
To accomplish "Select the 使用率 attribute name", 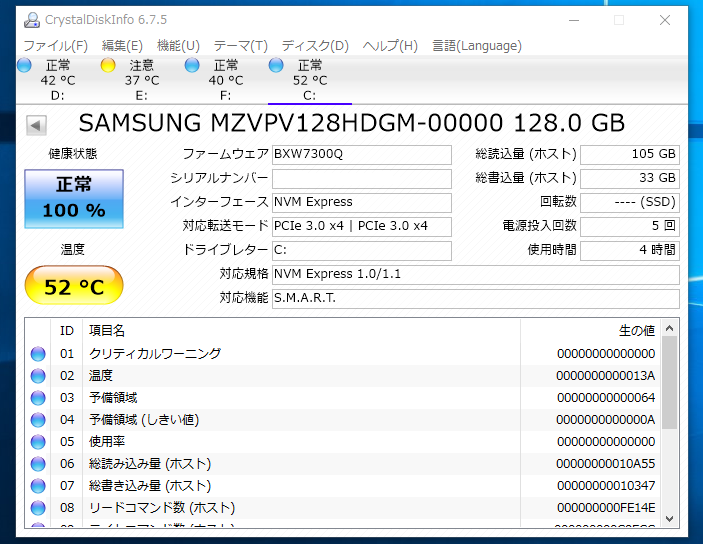I will click(107, 442).
